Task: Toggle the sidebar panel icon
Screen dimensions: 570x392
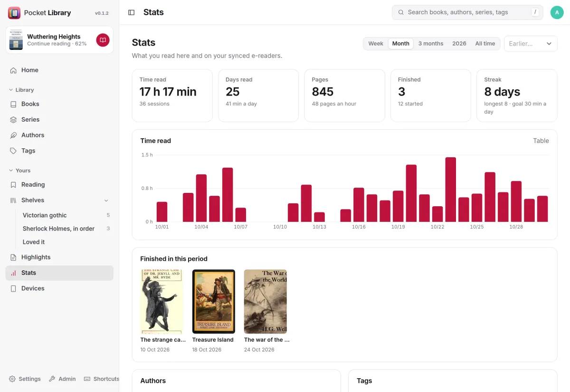Action: (x=132, y=12)
